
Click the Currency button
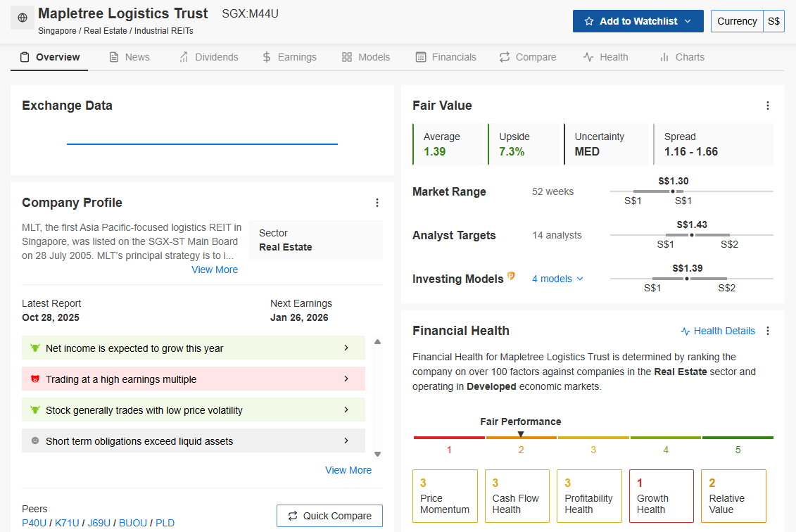[737, 21]
